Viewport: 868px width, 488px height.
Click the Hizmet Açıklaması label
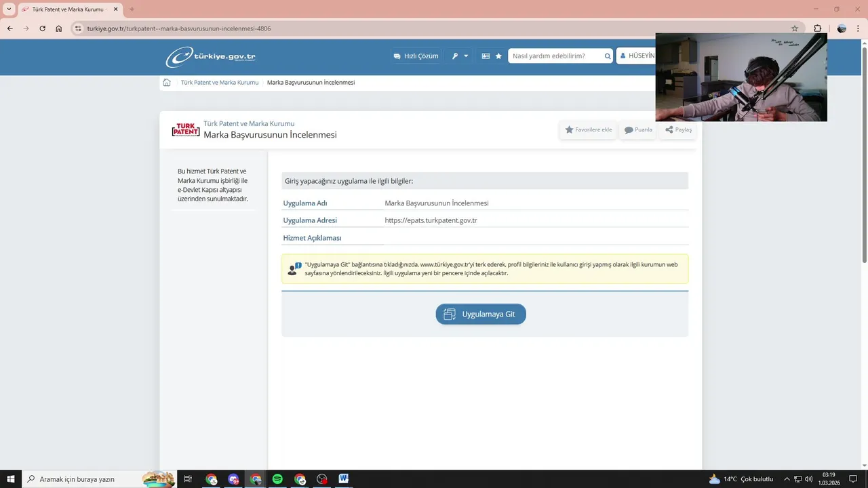click(312, 238)
